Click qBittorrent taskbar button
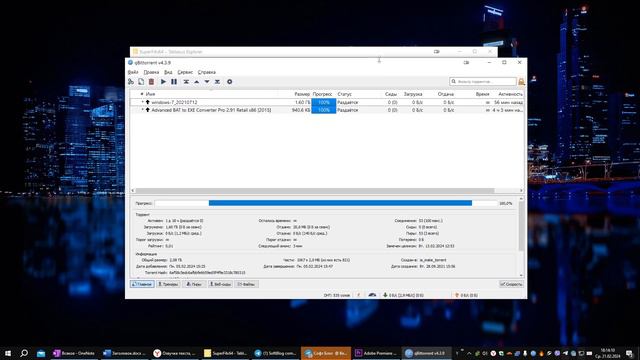 point(426,353)
